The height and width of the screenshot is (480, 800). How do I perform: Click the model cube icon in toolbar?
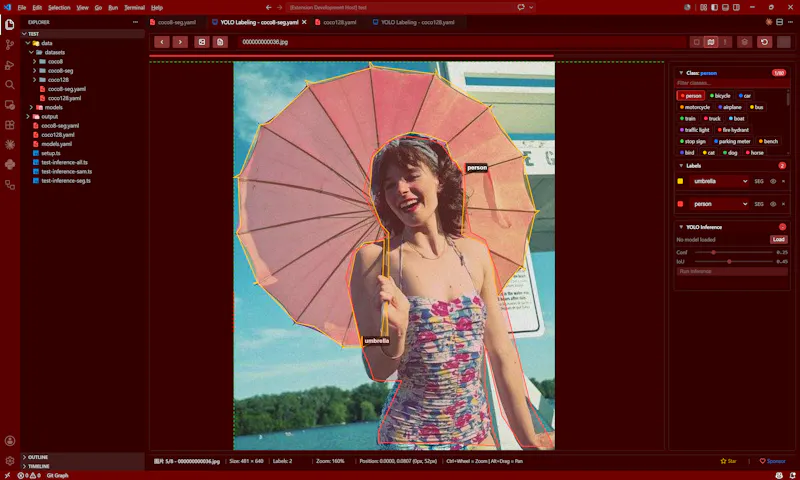(744, 42)
